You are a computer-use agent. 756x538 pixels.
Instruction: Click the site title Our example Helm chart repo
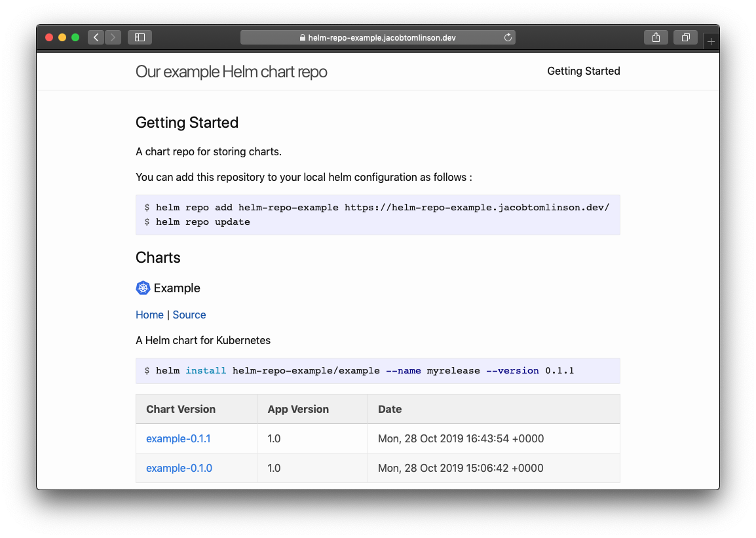click(231, 71)
